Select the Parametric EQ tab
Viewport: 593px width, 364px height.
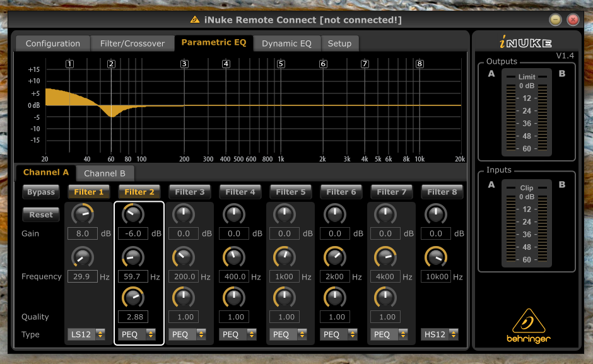tap(214, 43)
